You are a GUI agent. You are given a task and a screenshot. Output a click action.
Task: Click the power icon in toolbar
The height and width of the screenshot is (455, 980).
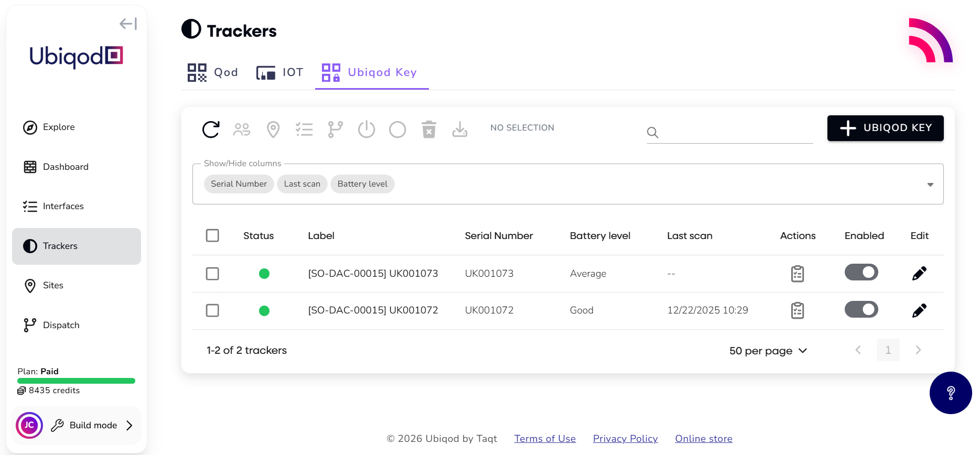click(367, 129)
